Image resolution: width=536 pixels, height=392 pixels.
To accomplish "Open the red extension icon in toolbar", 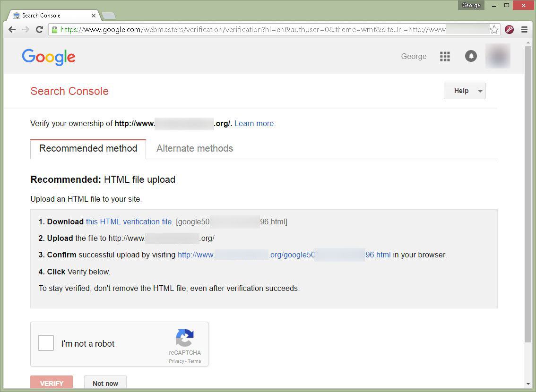I will click(510, 30).
